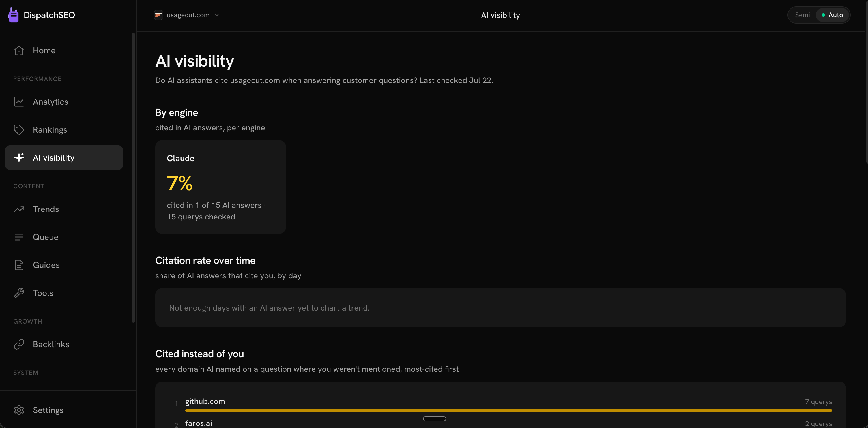
Task: Go to Analytics in sidebar
Action: point(64,102)
